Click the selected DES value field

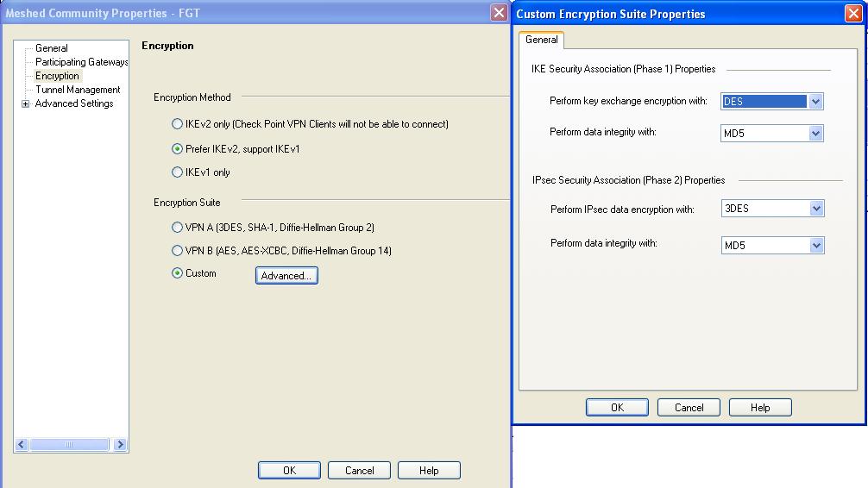click(764, 101)
